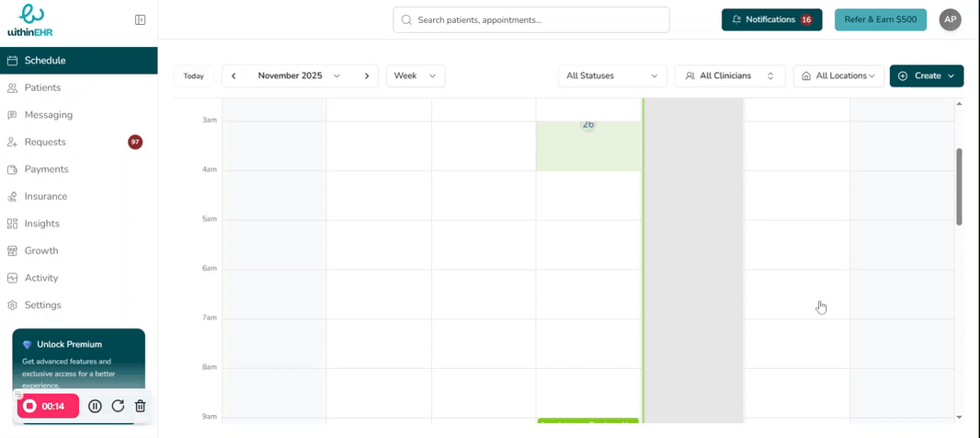The height and width of the screenshot is (438, 980).
Task: Expand the Week view dropdown
Action: [416, 75]
